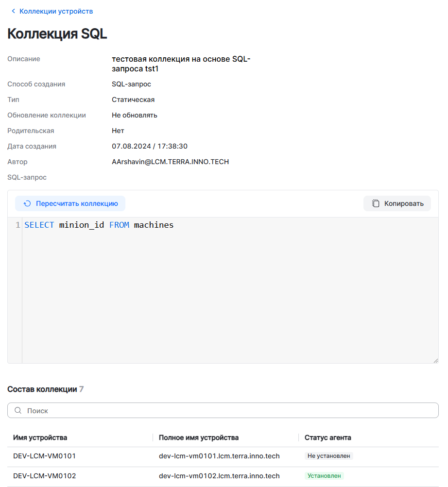Open the Коллекции устройств breadcrumb link
Screen dimensions: 448x487
coord(56,11)
